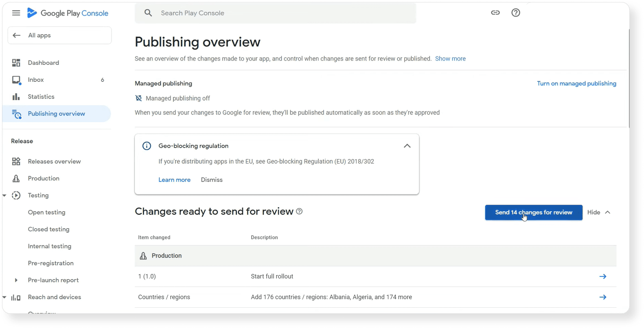Focus the Search Play Console field
The image size is (644, 328).
[276, 13]
